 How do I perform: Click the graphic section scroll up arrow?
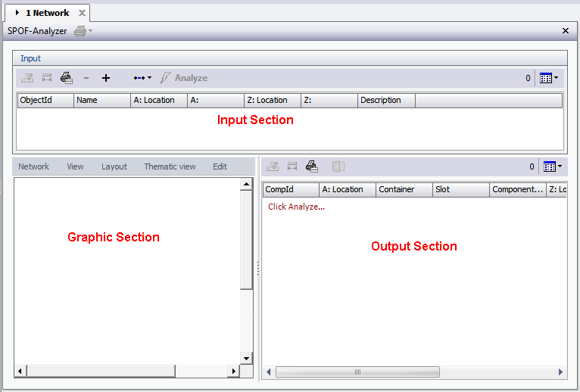point(246,184)
